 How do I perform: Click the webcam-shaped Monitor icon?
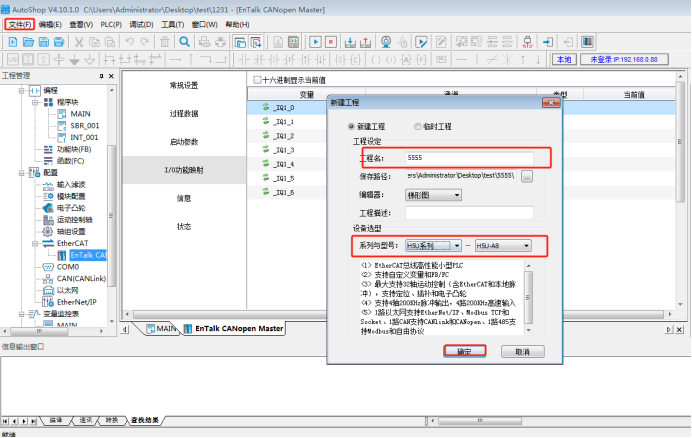386,42
